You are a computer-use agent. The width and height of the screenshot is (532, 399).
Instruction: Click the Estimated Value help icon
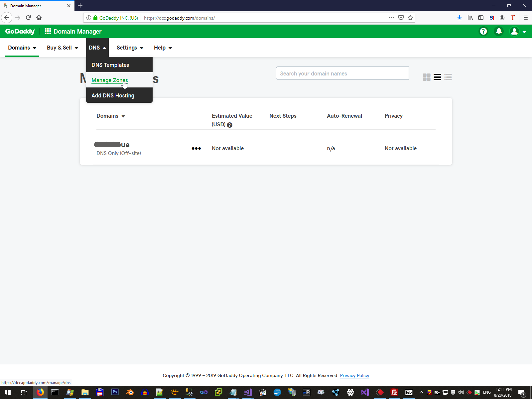tap(229, 125)
